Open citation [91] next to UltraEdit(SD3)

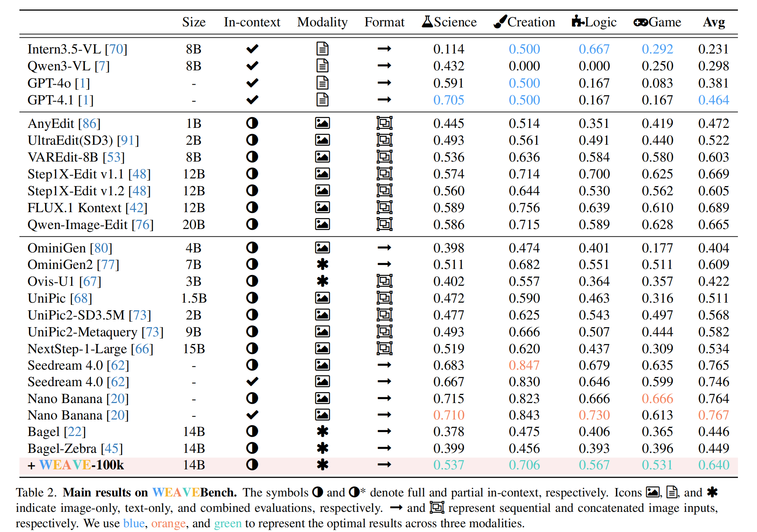tap(128, 140)
